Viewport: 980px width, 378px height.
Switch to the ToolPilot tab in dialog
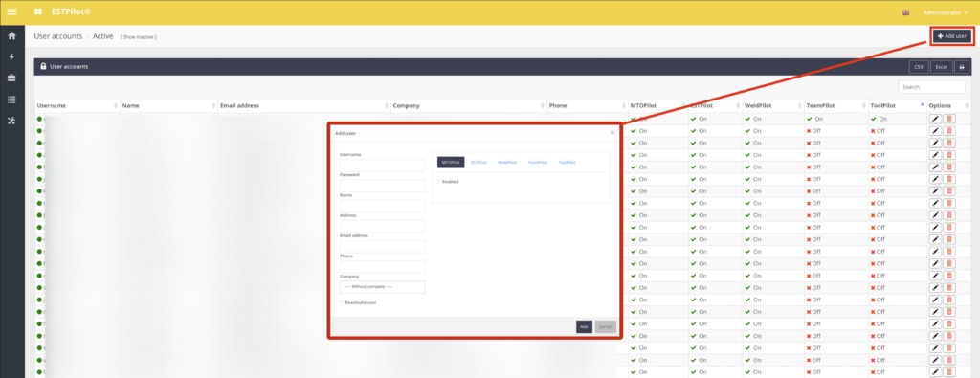click(567, 162)
